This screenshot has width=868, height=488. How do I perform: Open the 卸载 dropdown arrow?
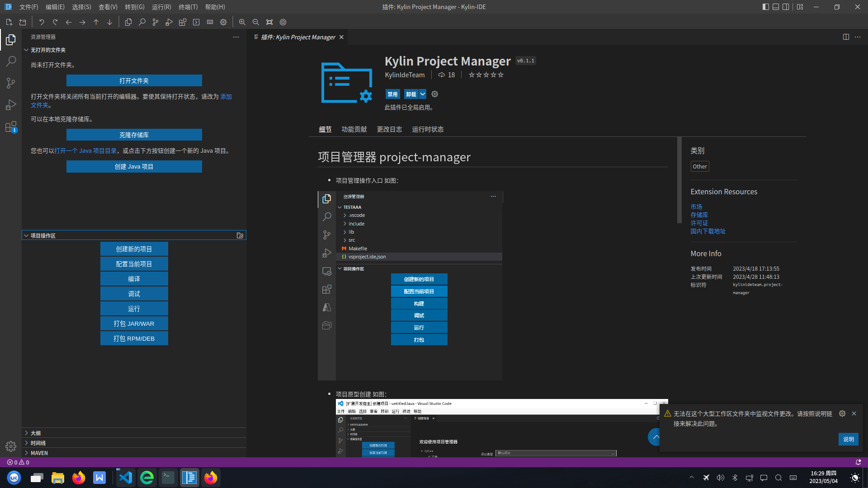[x=423, y=94]
